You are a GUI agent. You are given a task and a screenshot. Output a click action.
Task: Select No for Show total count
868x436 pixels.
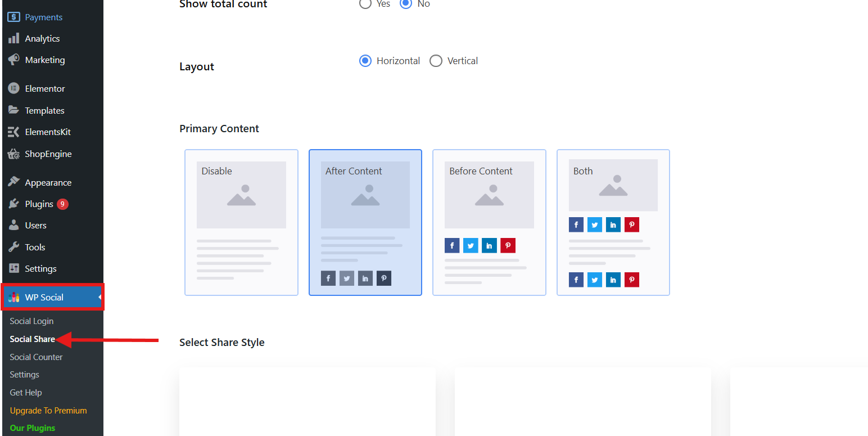click(406, 3)
